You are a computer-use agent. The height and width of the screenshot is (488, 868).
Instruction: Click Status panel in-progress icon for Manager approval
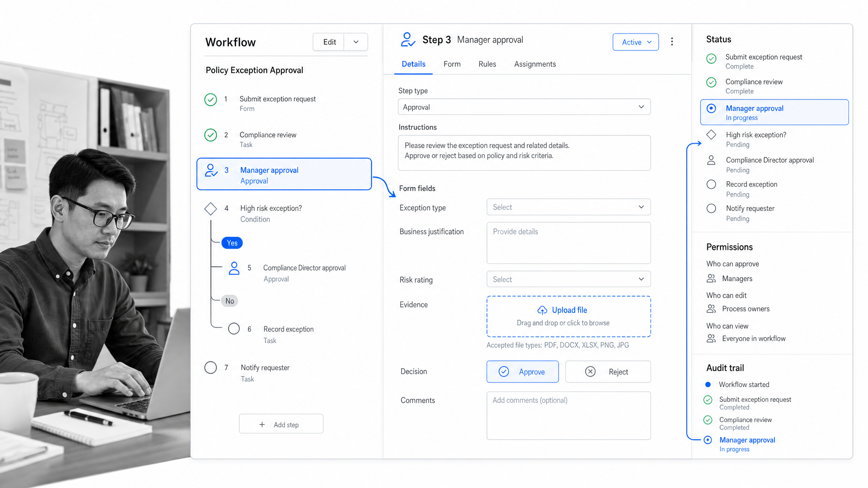(x=712, y=108)
